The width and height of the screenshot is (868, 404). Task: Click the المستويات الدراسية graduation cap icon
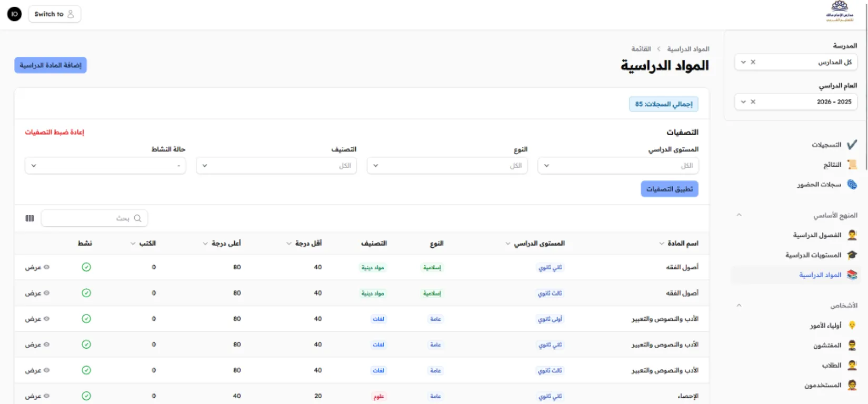(x=852, y=255)
